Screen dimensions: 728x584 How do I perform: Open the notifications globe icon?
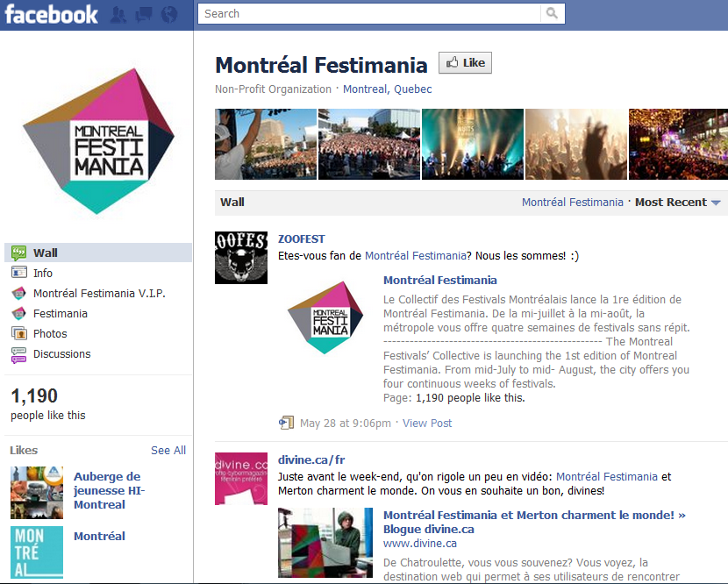point(169,15)
